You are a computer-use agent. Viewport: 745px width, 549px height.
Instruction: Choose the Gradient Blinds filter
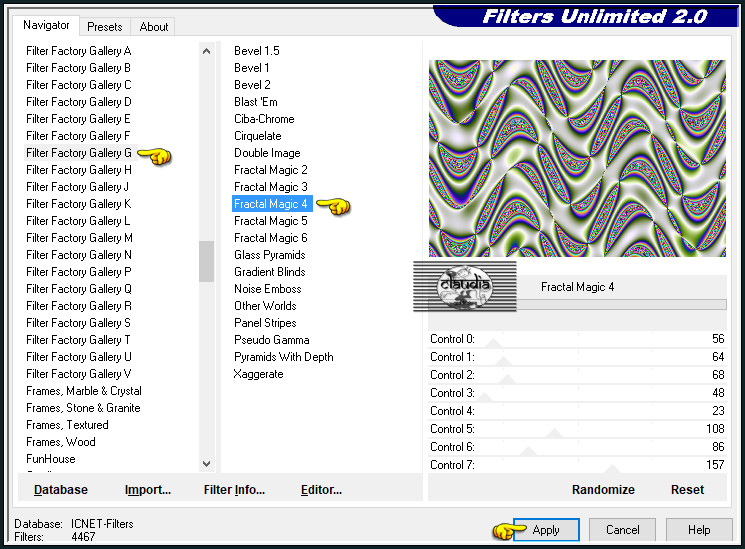[x=270, y=272]
